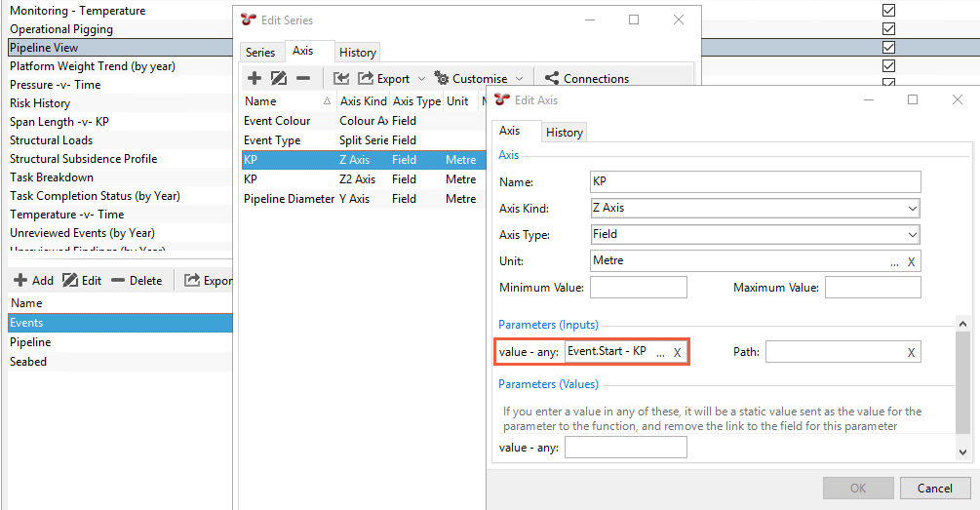Click the import icon left of Export

(x=341, y=78)
